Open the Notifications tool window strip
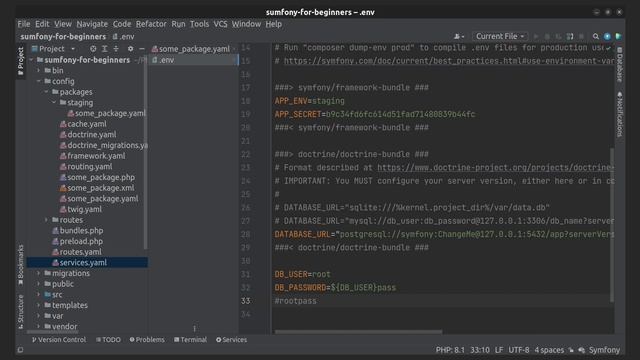640x360 pixels. (620, 114)
